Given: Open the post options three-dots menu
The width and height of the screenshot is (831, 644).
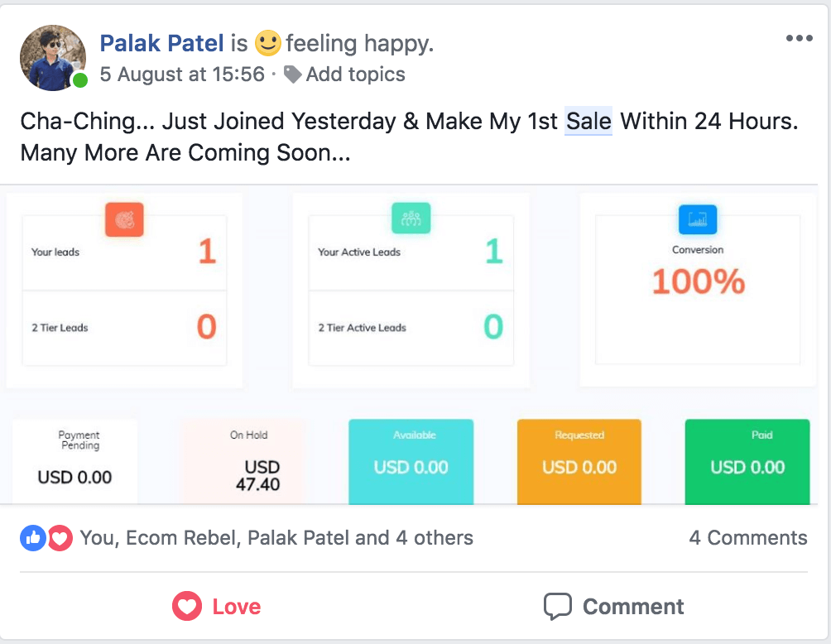Looking at the screenshot, I should (799, 39).
